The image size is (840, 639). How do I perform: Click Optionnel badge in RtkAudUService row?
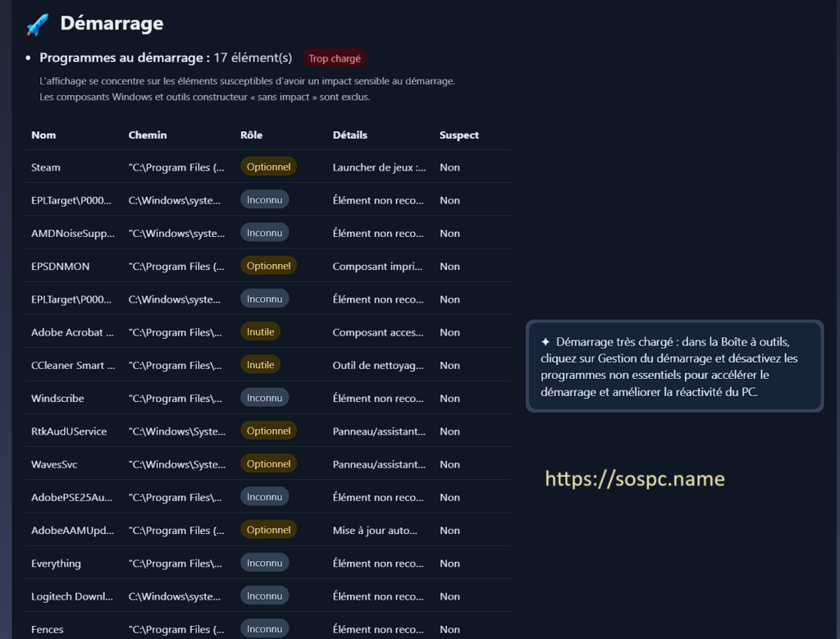coord(268,431)
